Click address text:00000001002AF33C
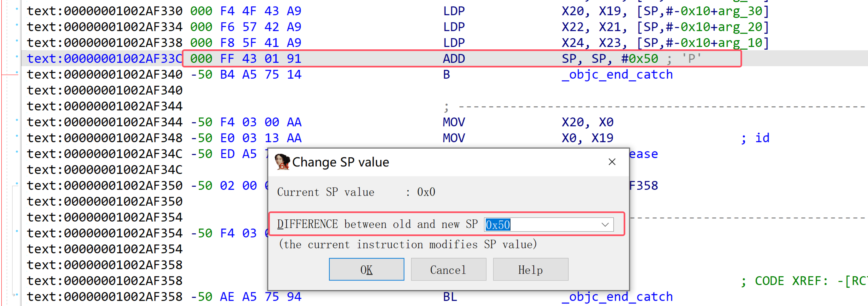 click(104, 59)
